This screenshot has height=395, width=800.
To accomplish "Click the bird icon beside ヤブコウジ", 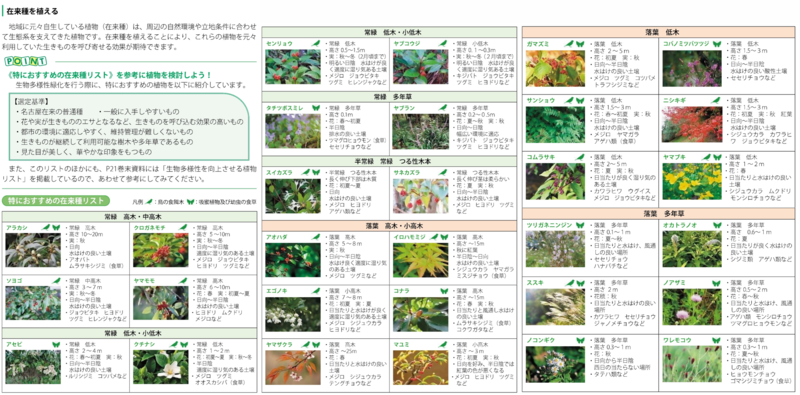I will tap(443, 44).
